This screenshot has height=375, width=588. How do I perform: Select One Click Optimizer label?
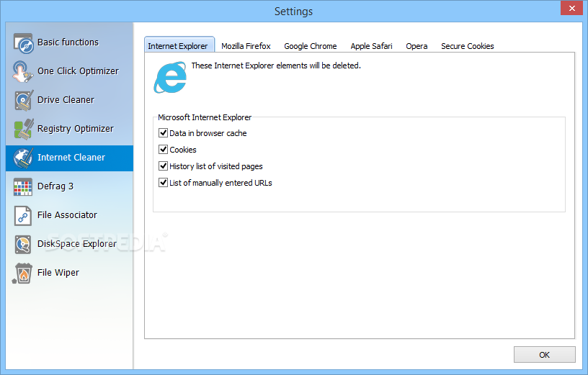click(x=78, y=71)
